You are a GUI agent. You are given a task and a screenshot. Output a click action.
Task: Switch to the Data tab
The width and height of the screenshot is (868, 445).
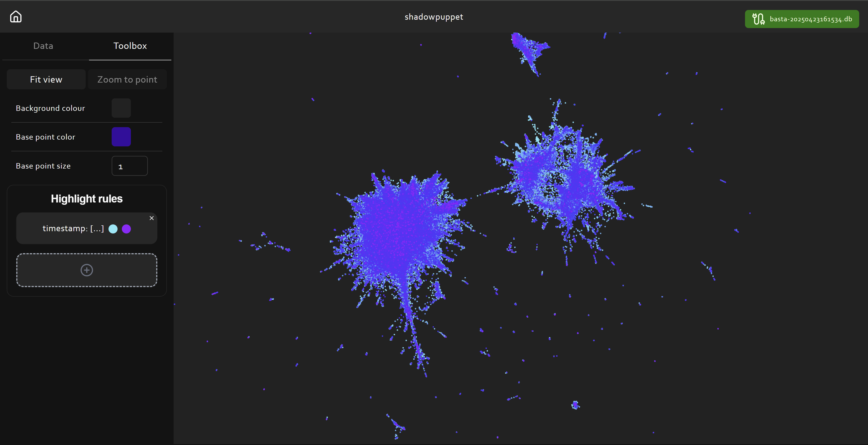(43, 46)
